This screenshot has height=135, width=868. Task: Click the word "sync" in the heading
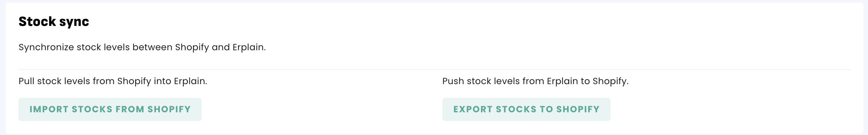74,22
